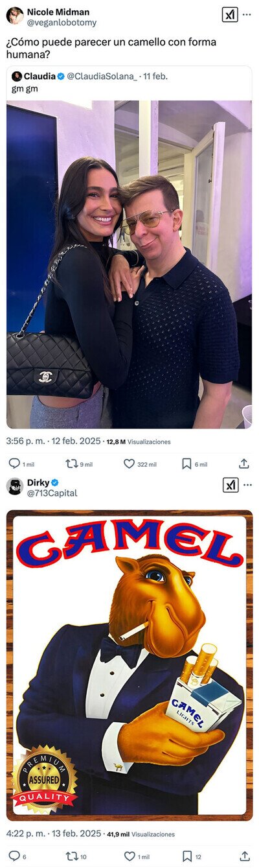Visit the @veganlobotomy handle
Image resolution: width=259 pixels, height=868 pixels.
(x=62, y=23)
